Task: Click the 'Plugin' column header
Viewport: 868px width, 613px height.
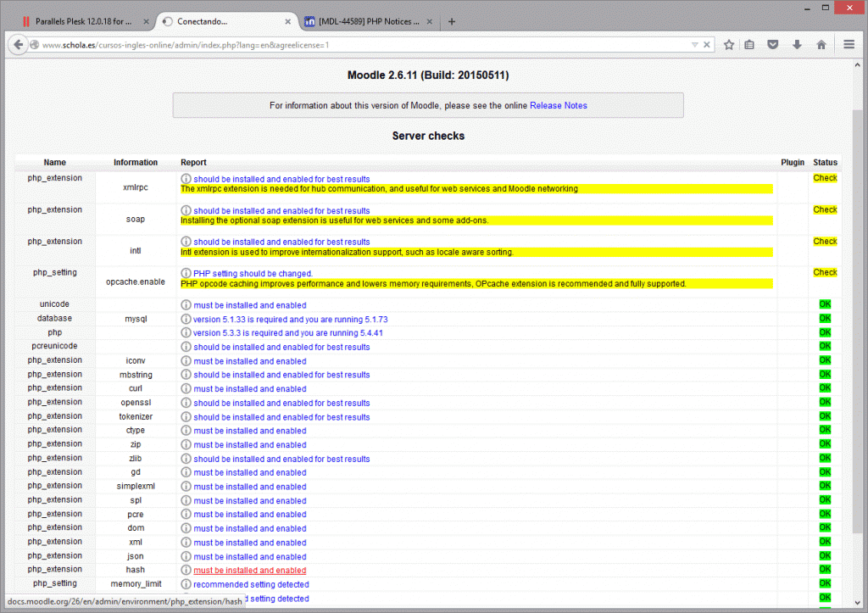Action: pos(793,162)
